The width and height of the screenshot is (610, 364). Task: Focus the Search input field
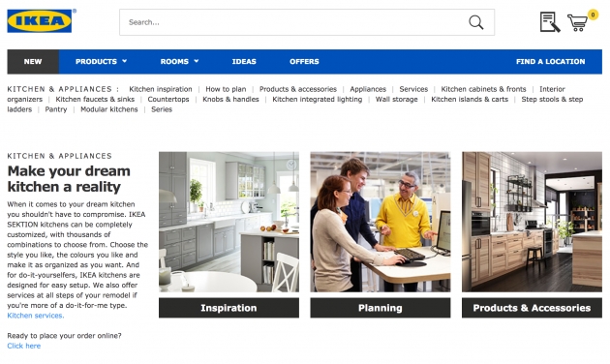click(307, 22)
